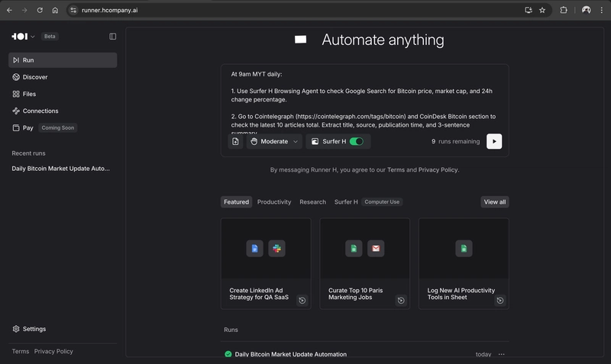Viewport: 611px width, 364px height.
Task: Open Terms link below the prompt
Action: coord(396,169)
